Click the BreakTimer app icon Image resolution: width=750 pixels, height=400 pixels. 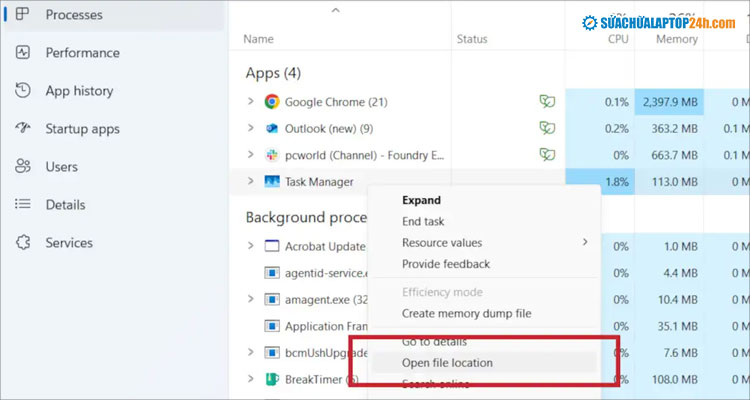click(272, 380)
